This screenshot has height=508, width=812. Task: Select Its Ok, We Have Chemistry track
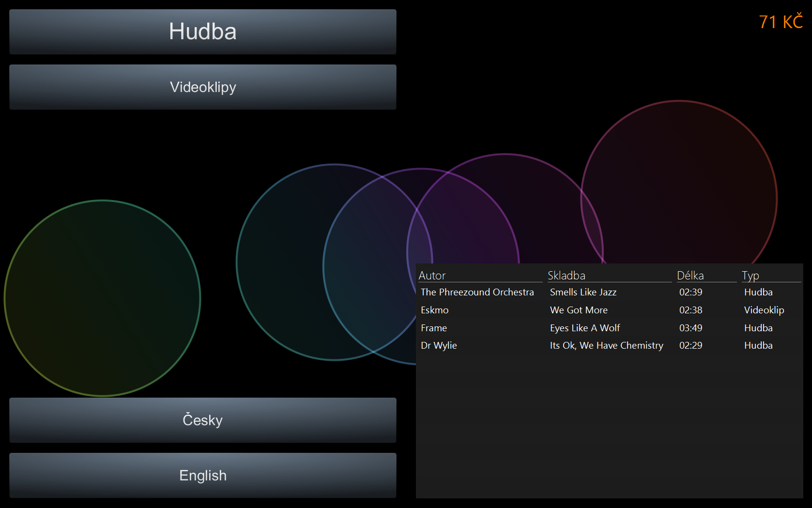click(606, 345)
